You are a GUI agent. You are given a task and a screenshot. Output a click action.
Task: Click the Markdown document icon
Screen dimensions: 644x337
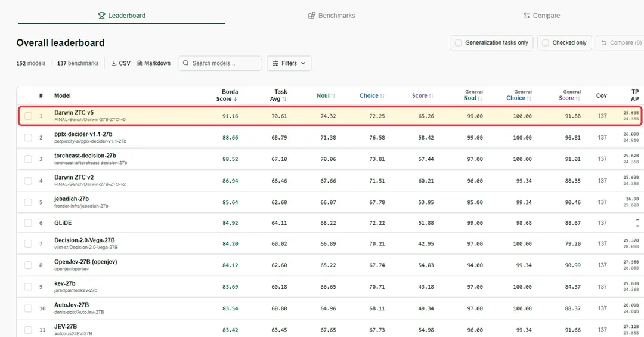(x=140, y=63)
